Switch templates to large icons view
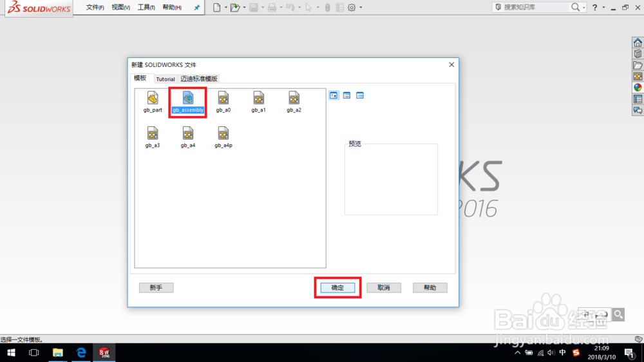This screenshot has height=362, width=644. (x=334, y=95)
